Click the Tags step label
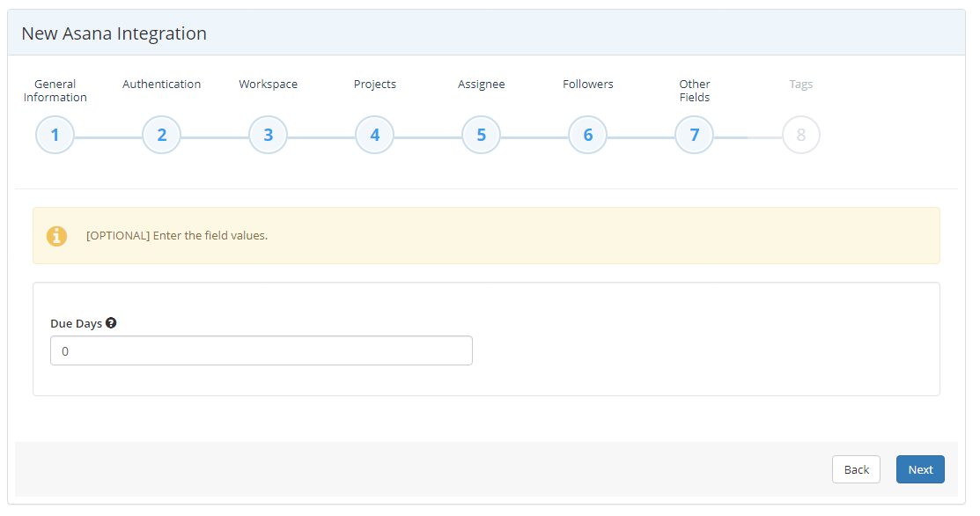This screenshot has height=516, width=980. click(x=800, y=84)
